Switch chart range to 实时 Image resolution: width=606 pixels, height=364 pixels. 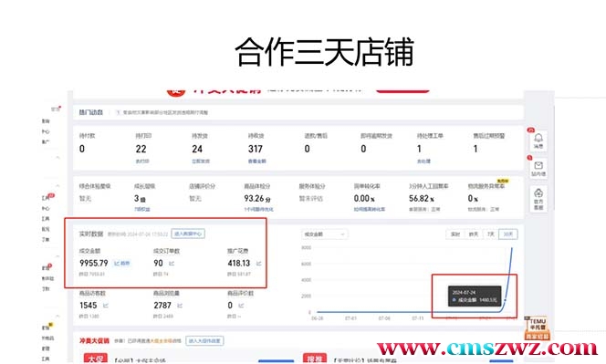pos(455,234)
